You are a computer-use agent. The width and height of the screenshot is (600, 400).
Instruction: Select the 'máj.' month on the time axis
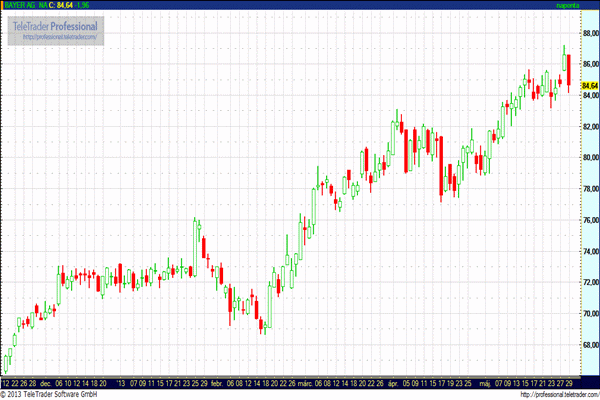click(485, 382)
